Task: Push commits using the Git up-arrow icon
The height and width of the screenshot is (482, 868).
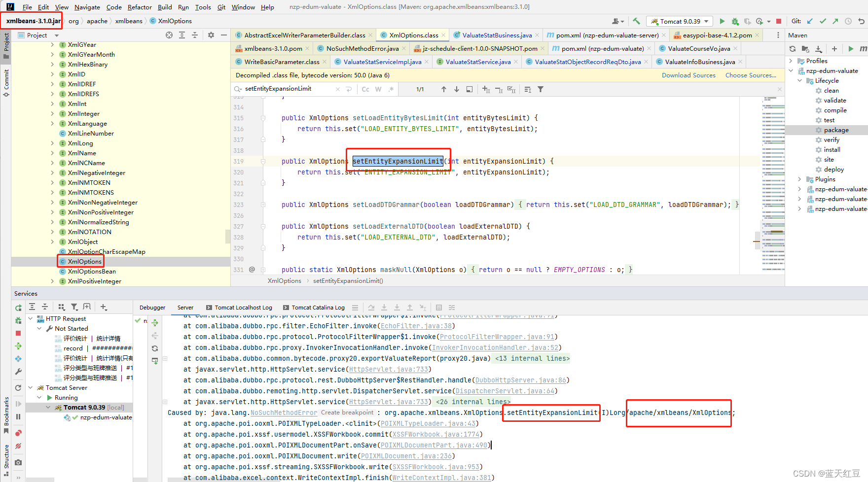Action: [x=835, y=21]
